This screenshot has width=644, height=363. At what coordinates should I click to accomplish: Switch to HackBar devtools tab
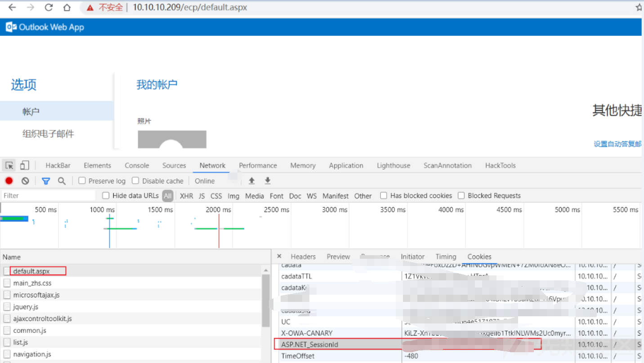coord(58,165)
